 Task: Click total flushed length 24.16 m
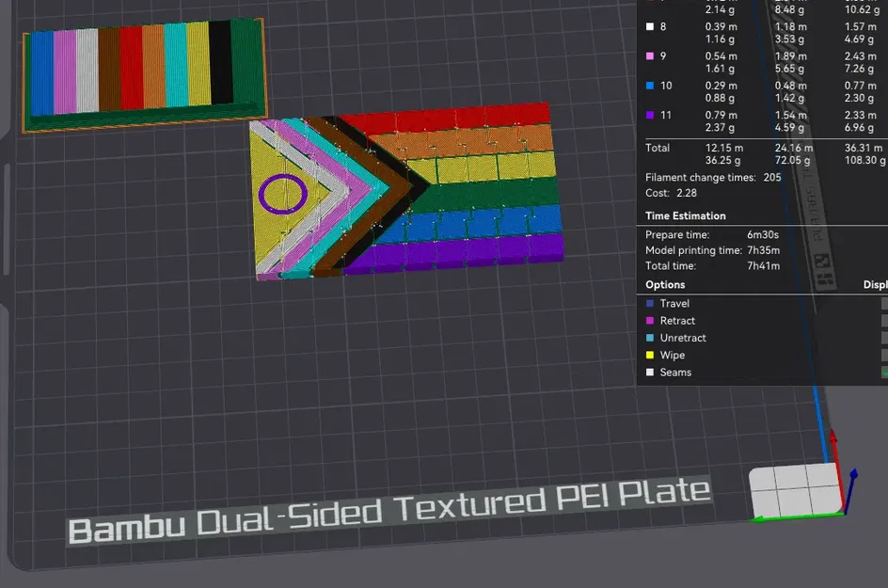pos(794,148)
